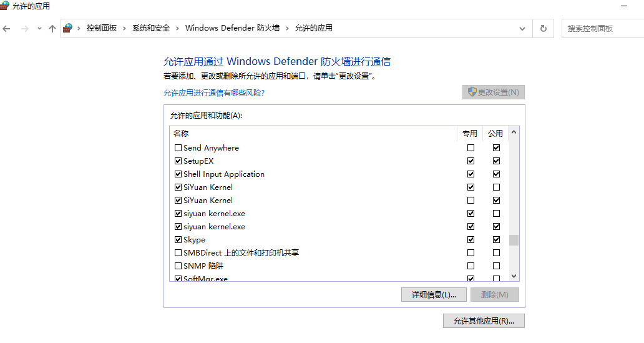
Task: Toggle the 公用 checkbox for Send Anywhere
Action: click(496, 147)
